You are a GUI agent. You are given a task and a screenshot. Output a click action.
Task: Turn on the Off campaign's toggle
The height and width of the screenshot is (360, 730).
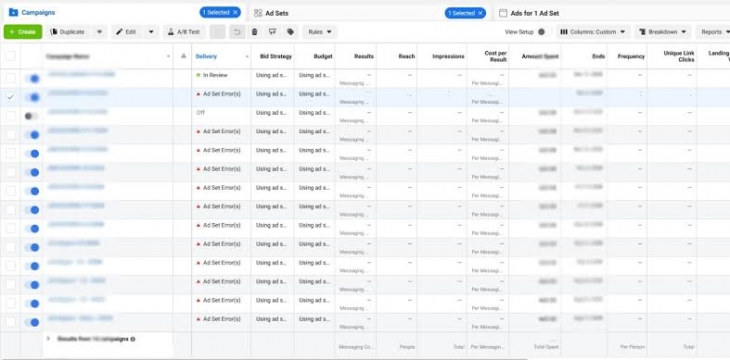(x=32, y=116)
